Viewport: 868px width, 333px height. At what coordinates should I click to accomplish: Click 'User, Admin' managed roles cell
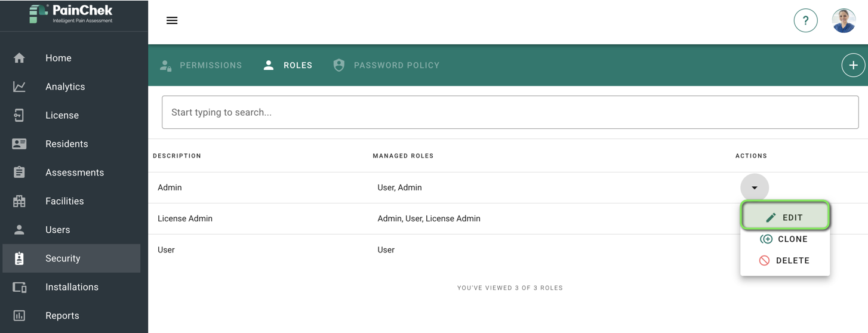tap(399, 187)
